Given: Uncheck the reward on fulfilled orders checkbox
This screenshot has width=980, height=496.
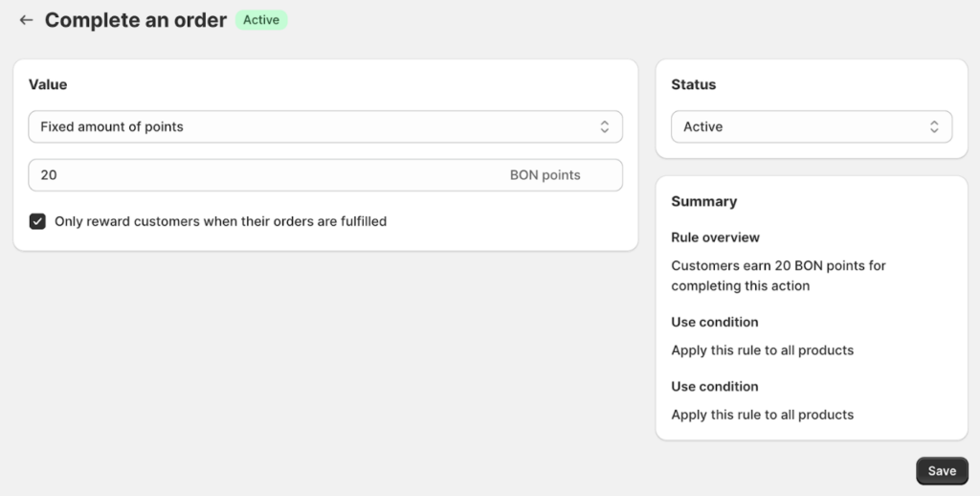Looking at the screenshot, I should pyautogui.click(x=37, y=221).
